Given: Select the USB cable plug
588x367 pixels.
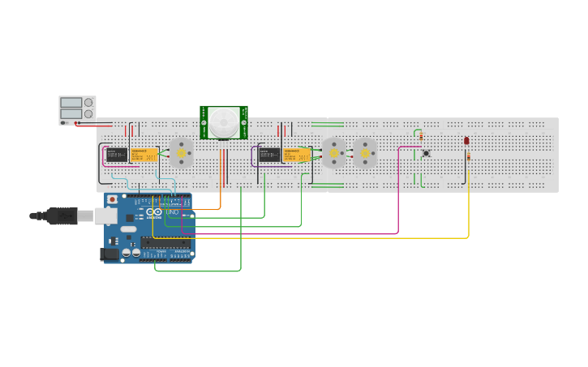Looking at the screenshot, I should [x=62, y=216].
